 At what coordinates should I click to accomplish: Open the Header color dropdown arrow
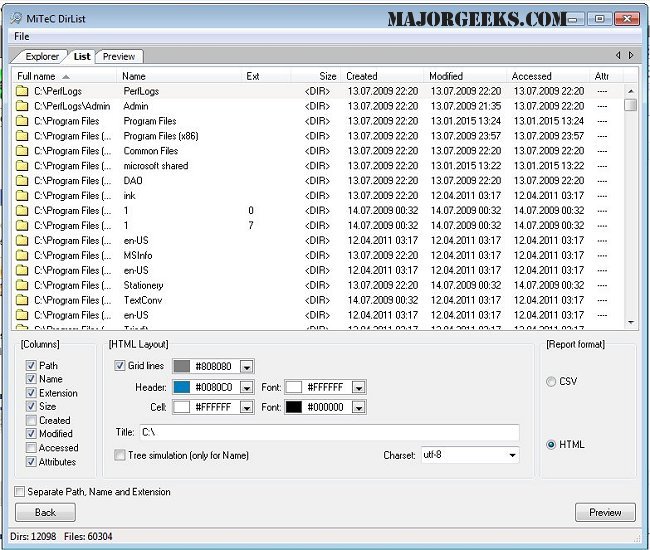click(x=247, y=388)
